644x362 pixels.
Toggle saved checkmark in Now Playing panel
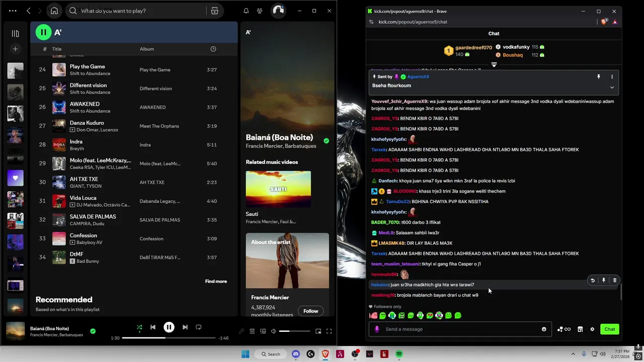point(326,141)
